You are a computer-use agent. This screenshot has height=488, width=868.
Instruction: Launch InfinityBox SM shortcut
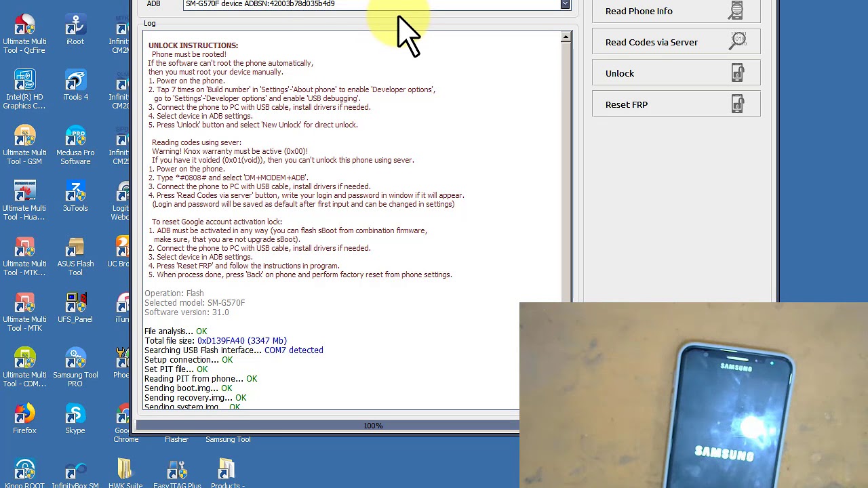point(75,473)
